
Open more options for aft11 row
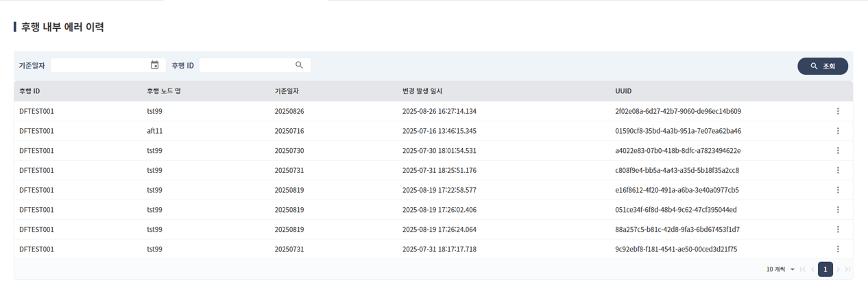838,131
